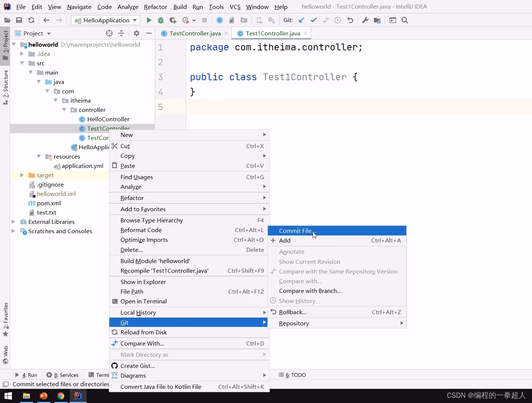The image size is (532, 403).
Task: Click the Search Everywhere magnifier icon
Action: pos(405,20)
